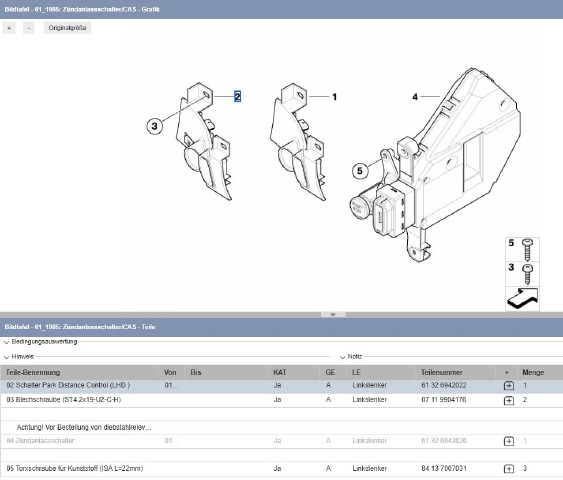563x480 pixels.
Task: Click part number 61 32 6942022
Action: click(444, 385)
